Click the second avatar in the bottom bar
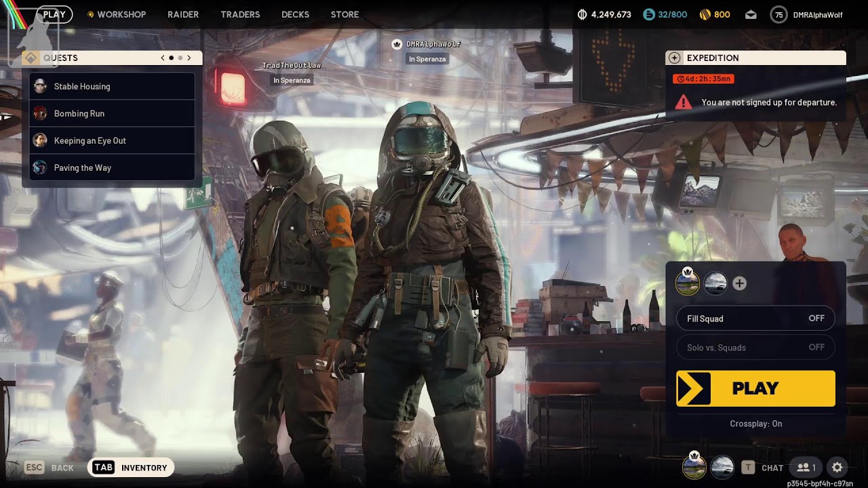 tap(722, 467)
